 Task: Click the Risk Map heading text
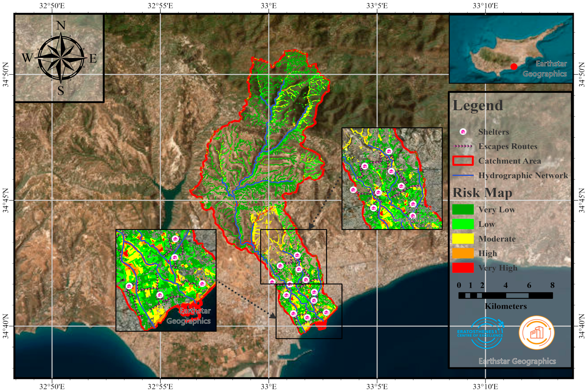pos(482,193)
